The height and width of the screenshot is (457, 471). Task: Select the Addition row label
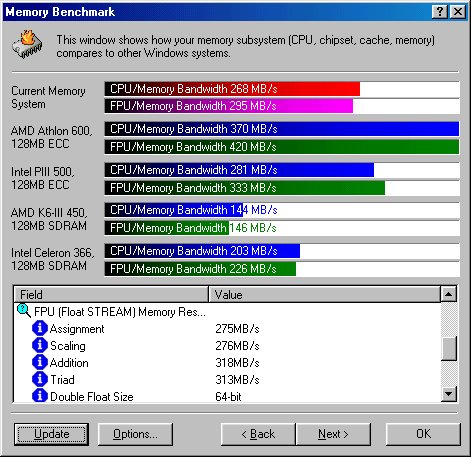point(69,363)
